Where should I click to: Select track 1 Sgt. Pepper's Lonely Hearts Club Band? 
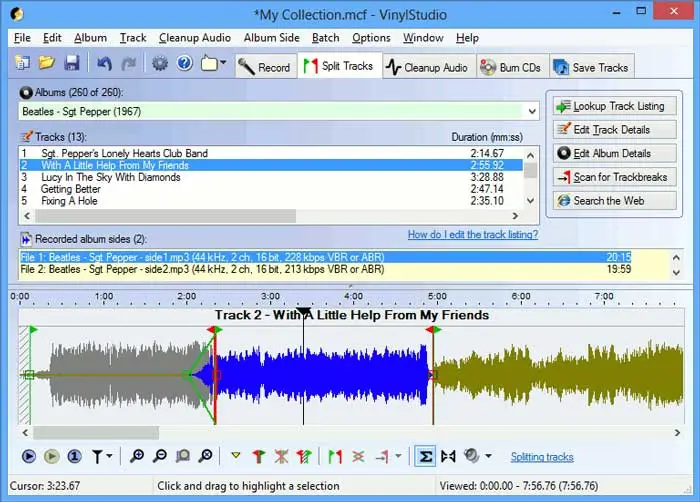[271, 153]
